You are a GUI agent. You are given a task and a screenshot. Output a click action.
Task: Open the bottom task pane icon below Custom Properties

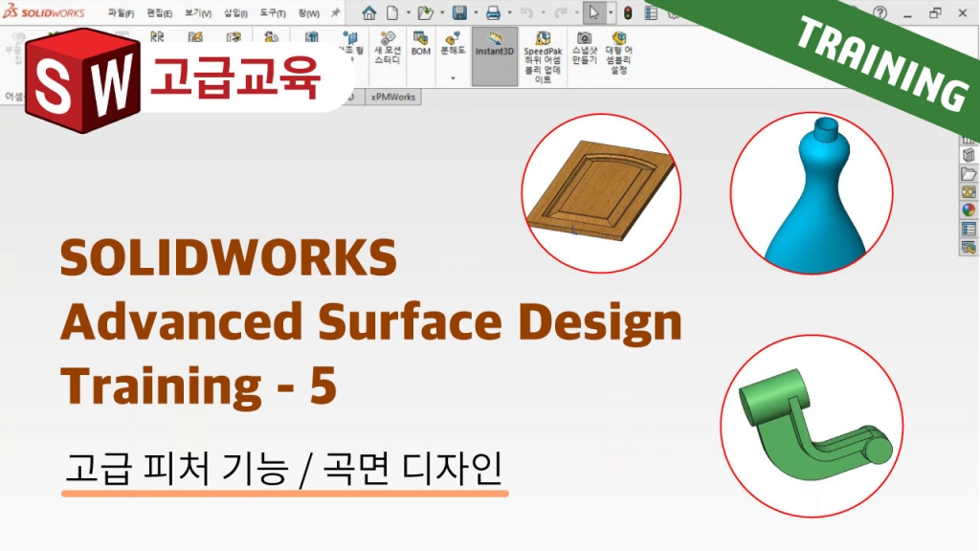pyautogui.click(x=969, y=248)
